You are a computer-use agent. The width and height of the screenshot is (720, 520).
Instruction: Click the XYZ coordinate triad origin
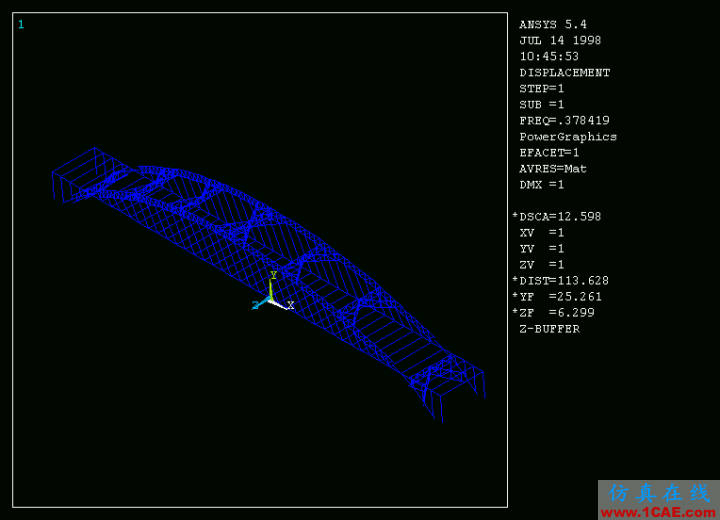271,298
